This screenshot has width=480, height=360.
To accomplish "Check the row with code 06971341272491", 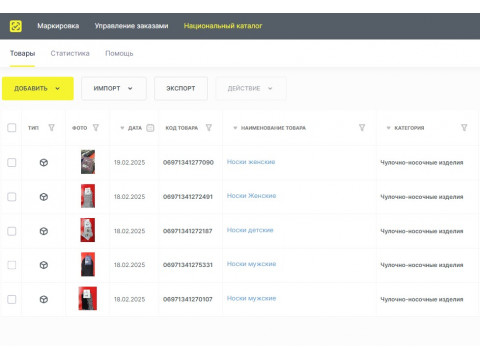I will point(12,197).
